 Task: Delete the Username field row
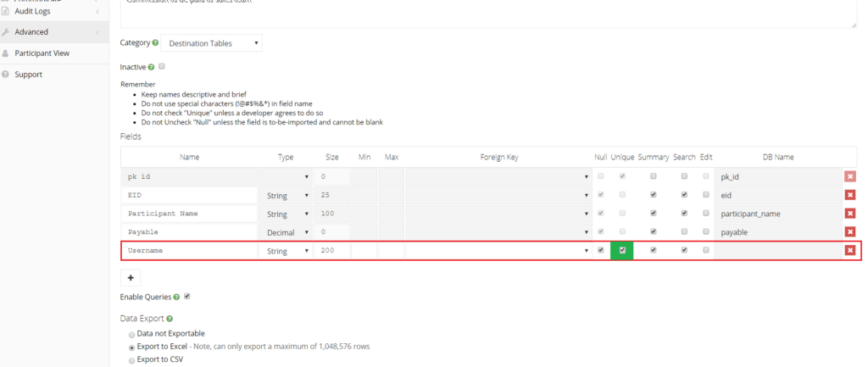(x=850, y=251)
